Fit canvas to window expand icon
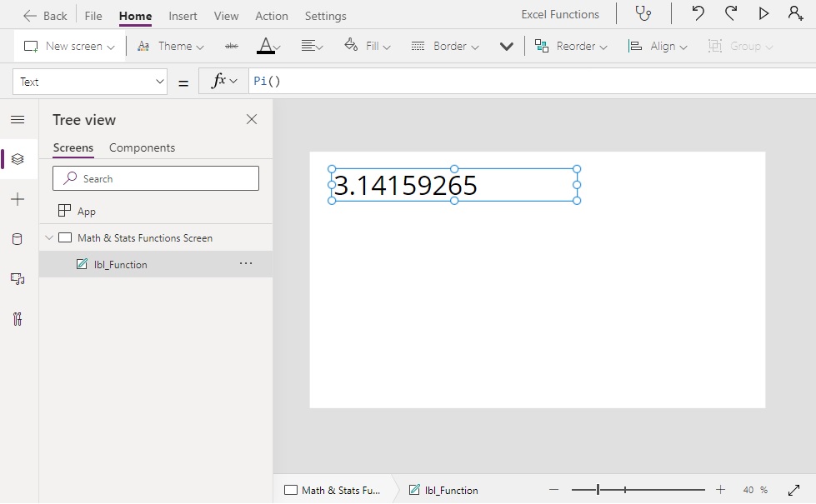816x504 pixels. (793, 490)
